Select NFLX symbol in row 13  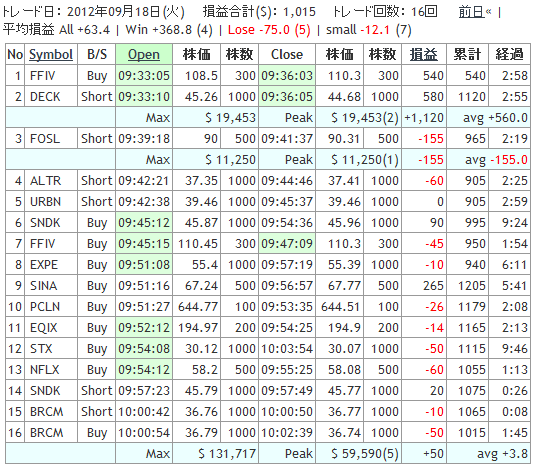45,370
